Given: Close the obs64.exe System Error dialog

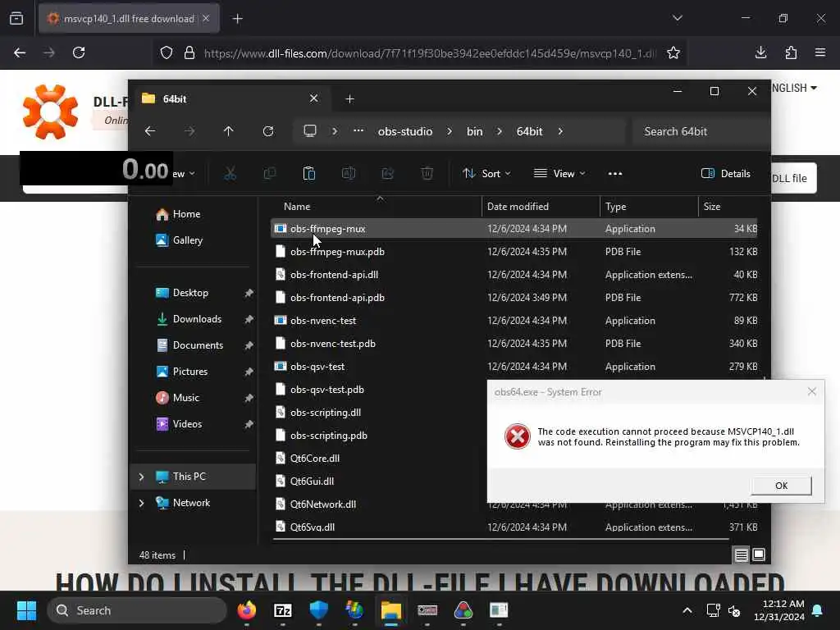Looking at the screenshot, I should (x=811, y=391).
